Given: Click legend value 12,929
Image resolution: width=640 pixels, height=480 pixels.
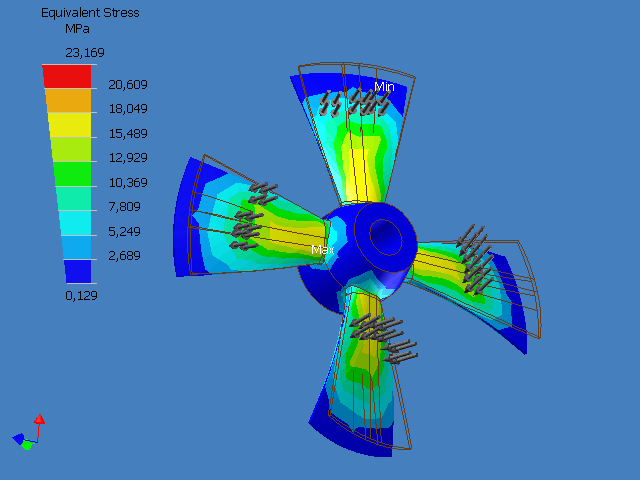Looking at the screenshot, I should tap(128, 158).
